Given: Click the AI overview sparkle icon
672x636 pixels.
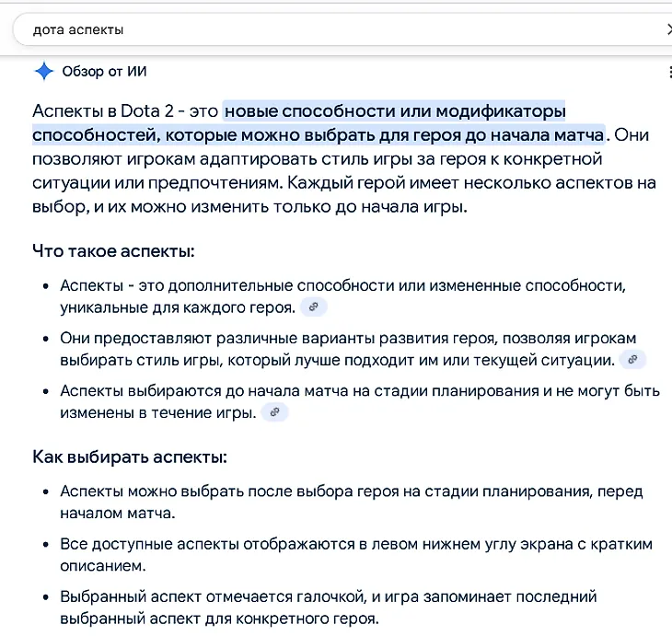Looking at the screenshot, I should tap(43, 72).
